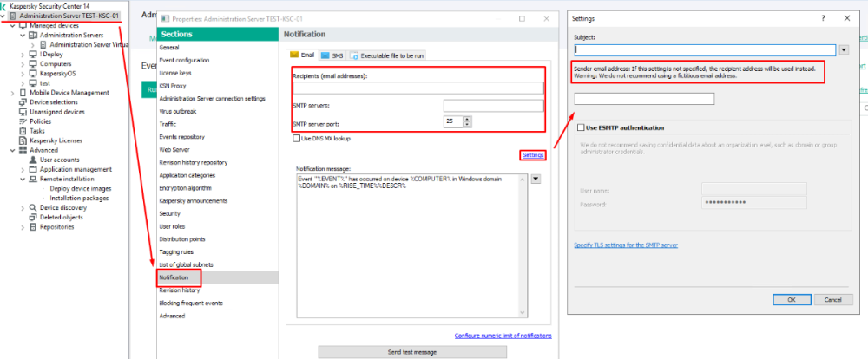Click the Remote installation icon

point(33,179)
